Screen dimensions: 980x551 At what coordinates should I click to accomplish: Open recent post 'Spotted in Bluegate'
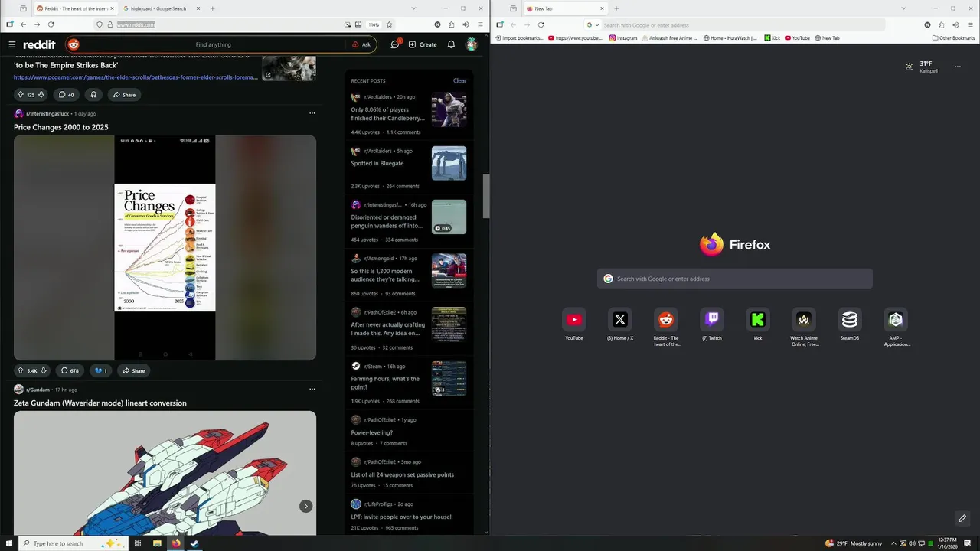pyautogui.click(x=377, y=163)
